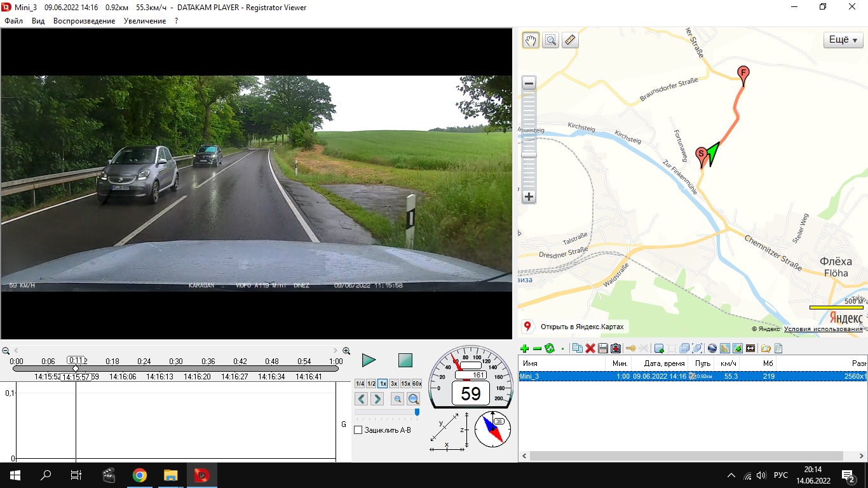Switch playback speed to 1/2
Viewport: 868px width, 488px height.
pyautogui.click(x=371, y=384)
